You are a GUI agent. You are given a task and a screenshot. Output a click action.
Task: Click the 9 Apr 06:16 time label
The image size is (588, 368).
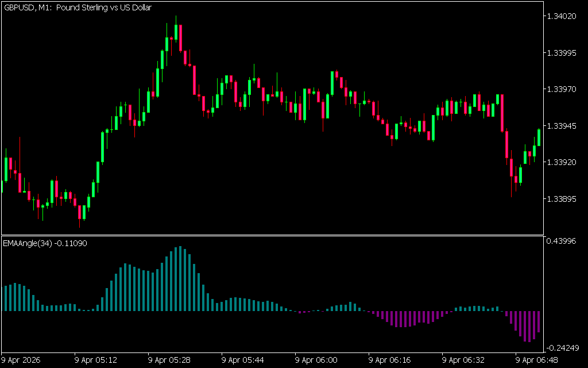coord(390,361)
